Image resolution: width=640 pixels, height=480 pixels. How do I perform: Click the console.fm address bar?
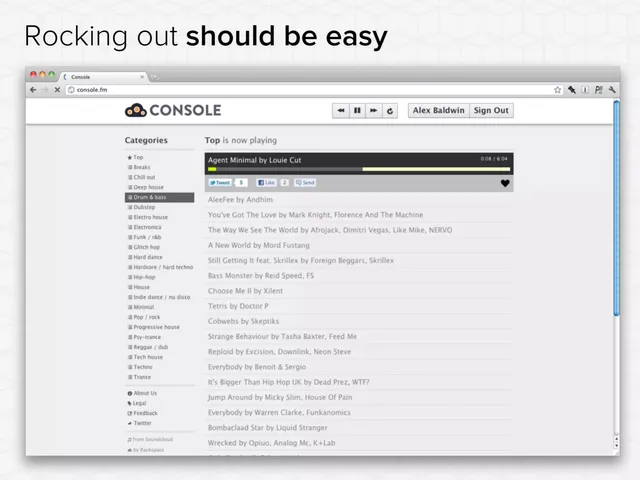(x=314, y=90)
